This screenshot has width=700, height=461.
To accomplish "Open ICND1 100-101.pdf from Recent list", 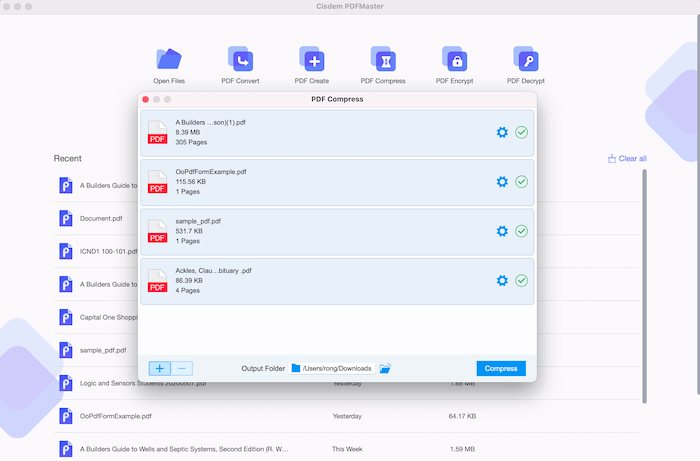I will point(108,252).
